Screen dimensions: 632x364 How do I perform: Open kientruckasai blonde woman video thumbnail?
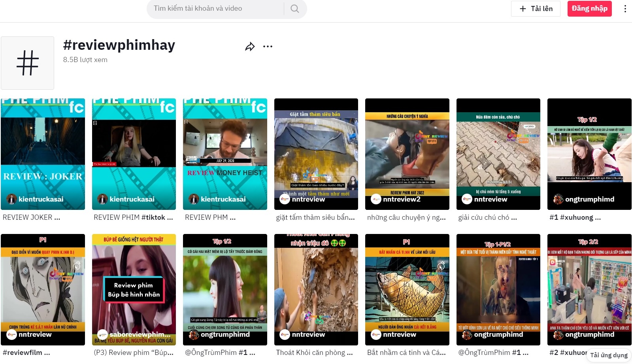[x=134, y=154]
